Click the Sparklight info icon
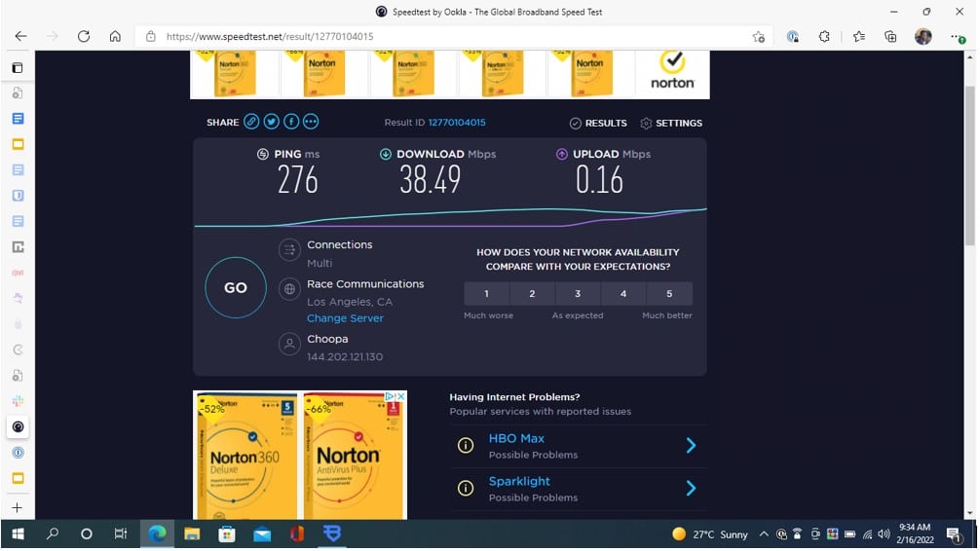Screen dimensions: 980x551 [466, 489]
